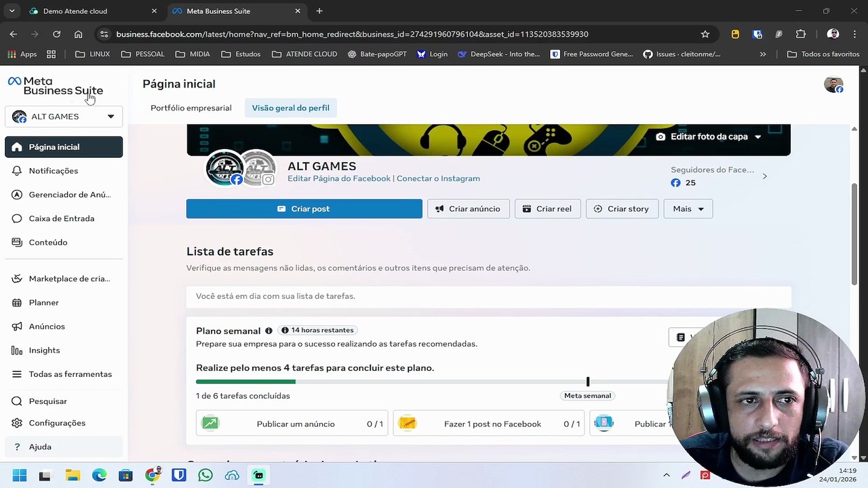The image size is (868, 488).
Task: Close the Meta Business Suite tab
Action: point(298,11)
